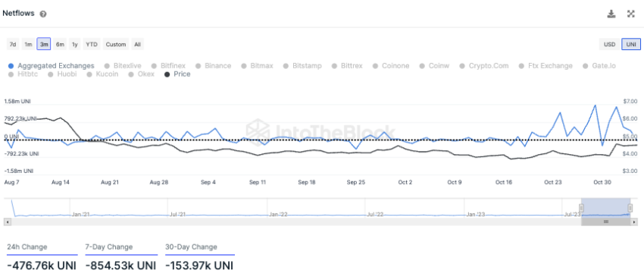
Task: Select the 6m time range
Action: [x=60, y=44]
